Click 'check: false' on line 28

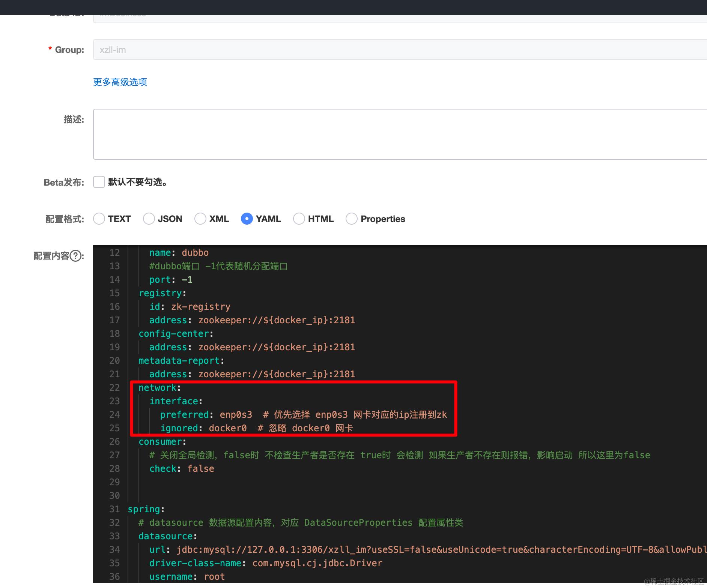point(182,469)
